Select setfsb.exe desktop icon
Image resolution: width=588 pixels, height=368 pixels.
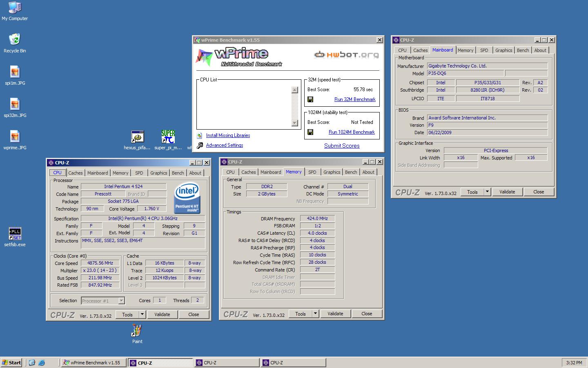click(15, 233)
